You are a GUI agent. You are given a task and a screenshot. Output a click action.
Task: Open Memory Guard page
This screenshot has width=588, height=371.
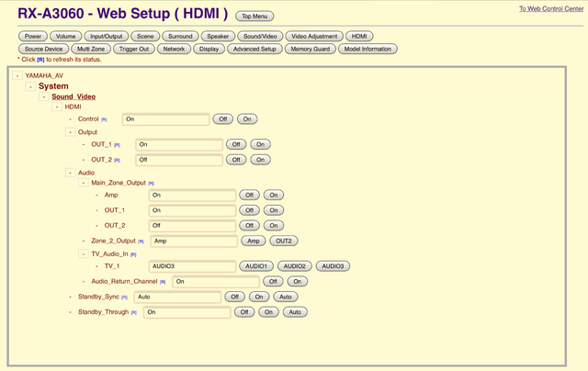coord(311,49)
